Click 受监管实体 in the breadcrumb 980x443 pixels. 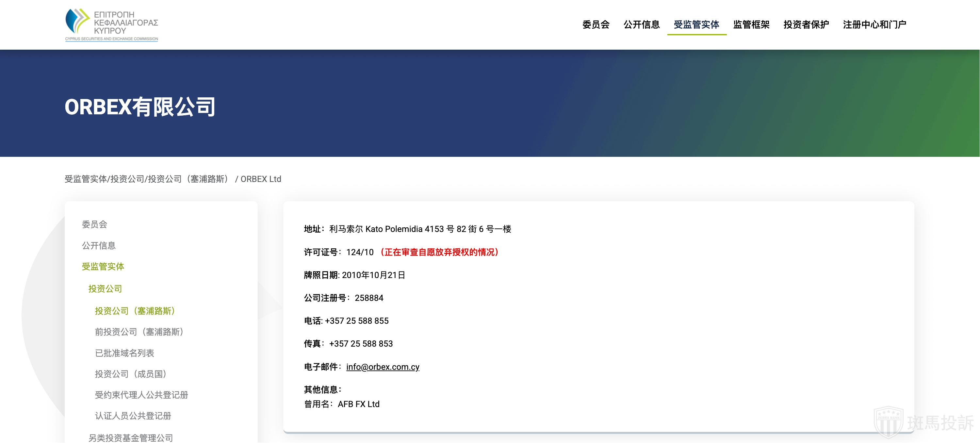tap(86, 179)
